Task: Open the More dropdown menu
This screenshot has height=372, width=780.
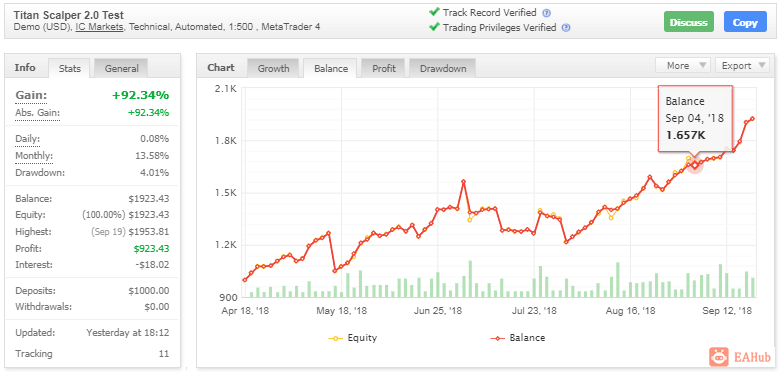Action: click(x=682, y=66)
